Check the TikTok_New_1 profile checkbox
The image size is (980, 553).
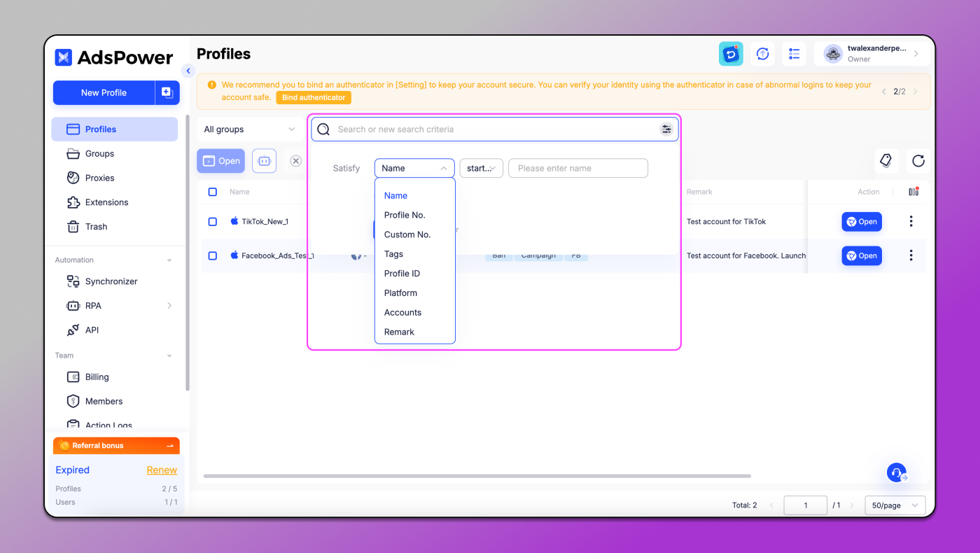coord(213,221)
